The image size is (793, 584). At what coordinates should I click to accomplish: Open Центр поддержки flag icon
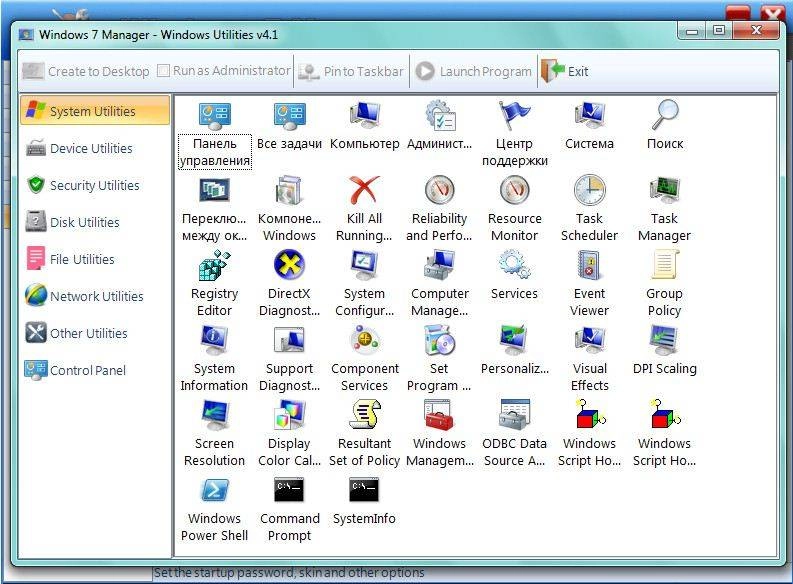point(514,115)
